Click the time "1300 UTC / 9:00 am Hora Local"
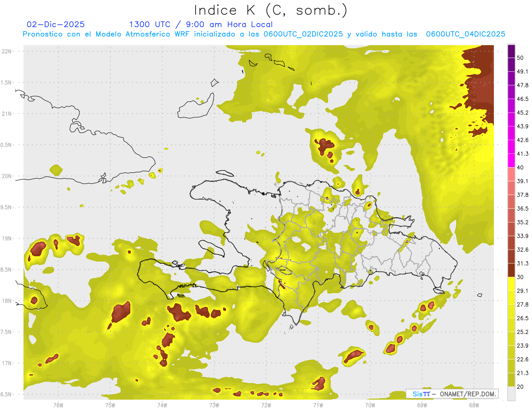 click(201, 24)
